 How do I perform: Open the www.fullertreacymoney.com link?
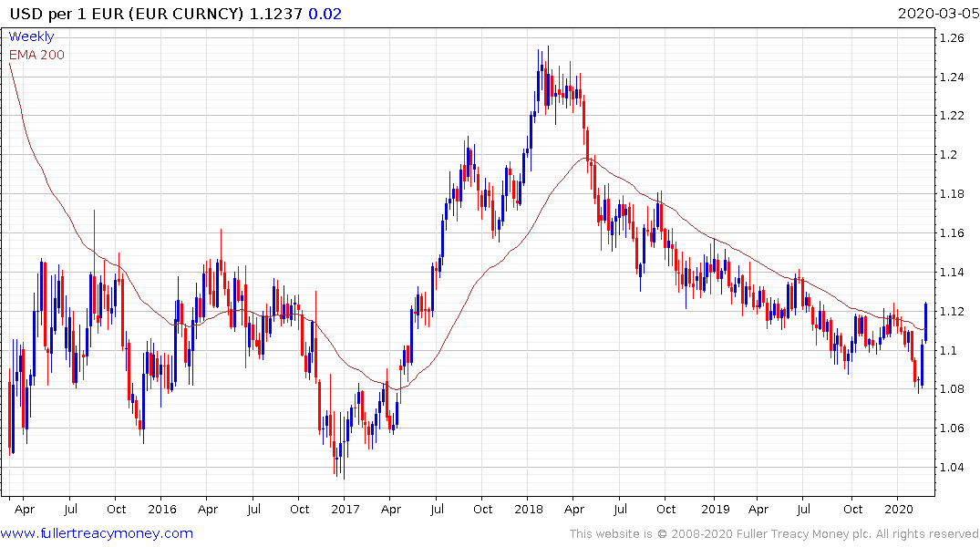(x=97, y=533)
